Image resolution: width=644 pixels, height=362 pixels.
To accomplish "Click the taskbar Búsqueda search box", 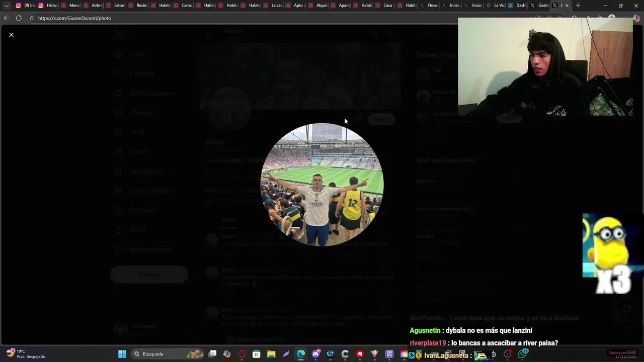I will tap(168, 354).
